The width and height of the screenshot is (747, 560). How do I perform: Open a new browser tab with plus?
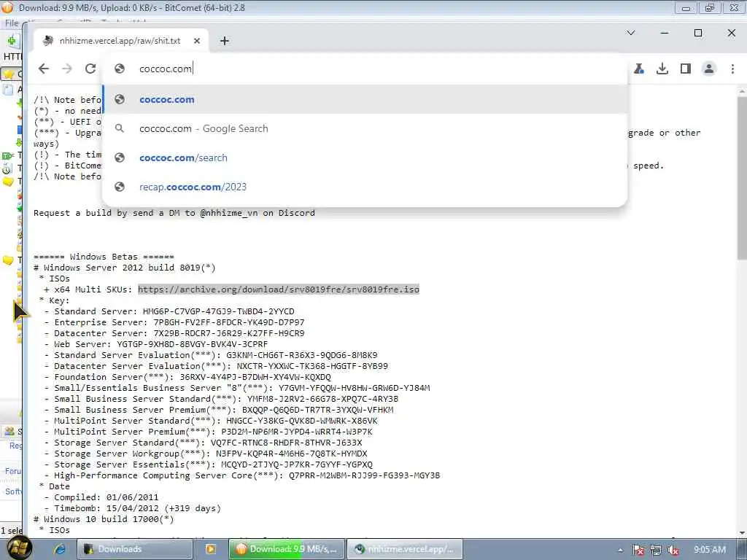click(x=225, y=41)
